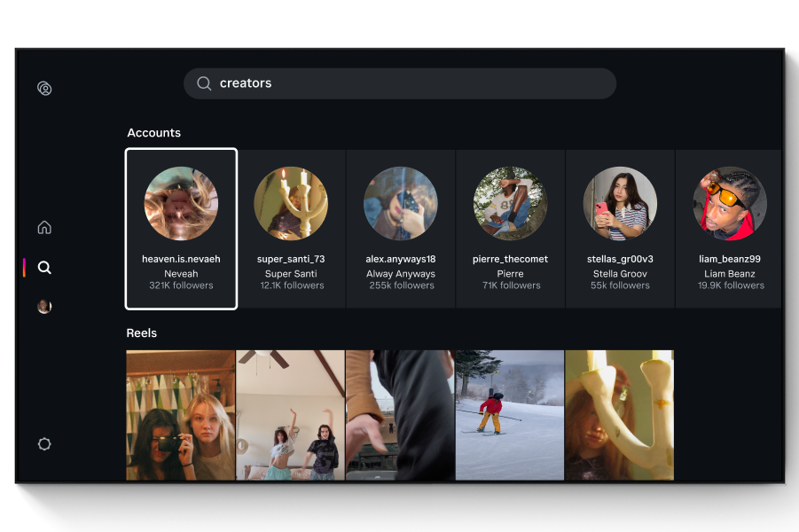Open heaven.is.nevaeh account card
Viewport: 799px width, 532px height.
[x=181, y=229]
